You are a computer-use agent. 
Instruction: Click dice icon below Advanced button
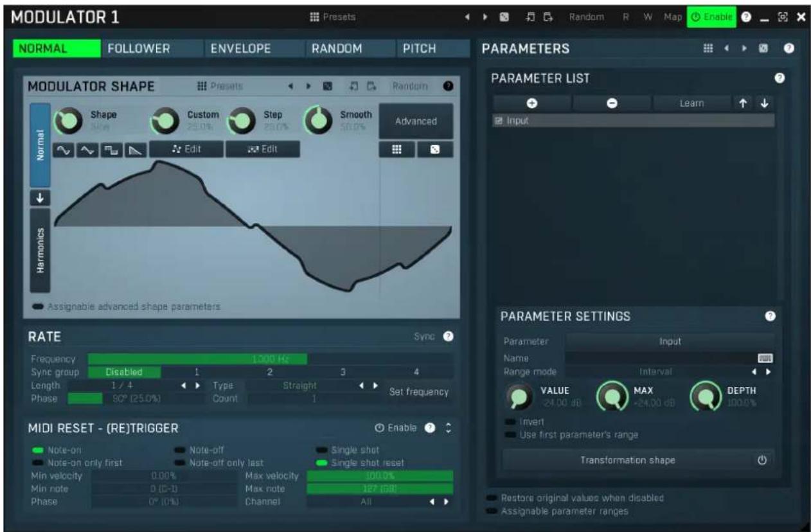[435, 149]
